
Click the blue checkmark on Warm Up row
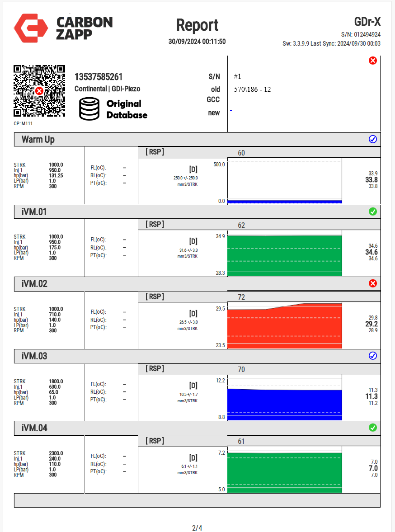coord(373,139)
